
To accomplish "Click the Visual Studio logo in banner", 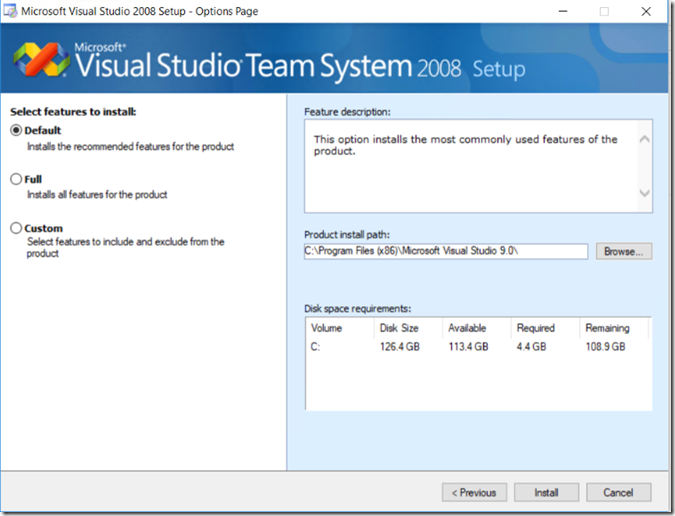I will (x=41, y=62).
